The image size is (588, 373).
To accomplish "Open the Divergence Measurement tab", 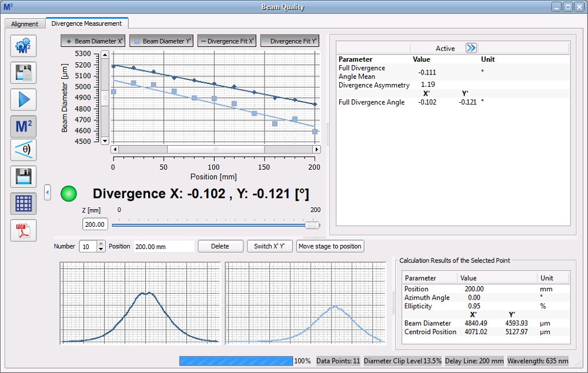I will click(86, 23).
